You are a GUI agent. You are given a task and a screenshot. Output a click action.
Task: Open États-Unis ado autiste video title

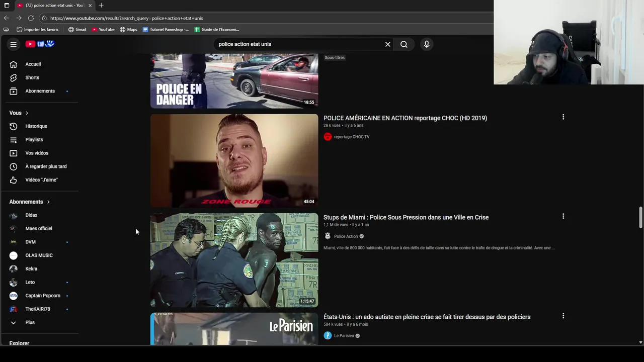[427, 317]
